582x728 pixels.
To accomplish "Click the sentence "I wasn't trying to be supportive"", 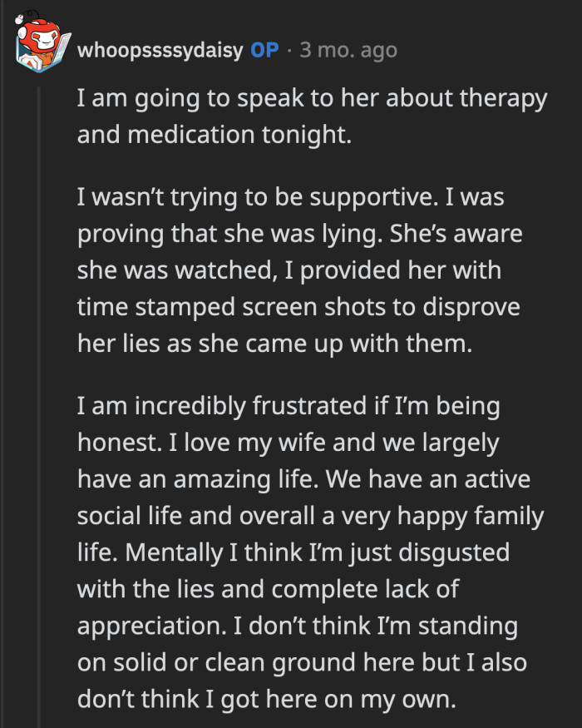I will (264, 198).
